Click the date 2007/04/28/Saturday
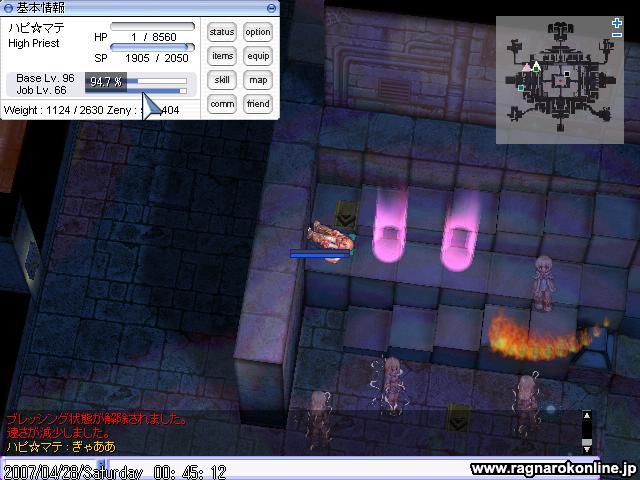Screen dimensions: 640x480 pyautogui.click(x=73, y=473)
